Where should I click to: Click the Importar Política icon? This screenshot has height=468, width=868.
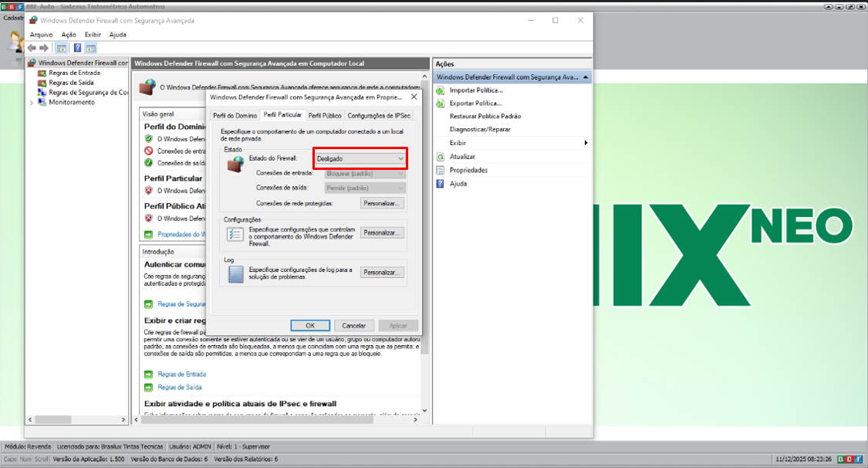441,90
